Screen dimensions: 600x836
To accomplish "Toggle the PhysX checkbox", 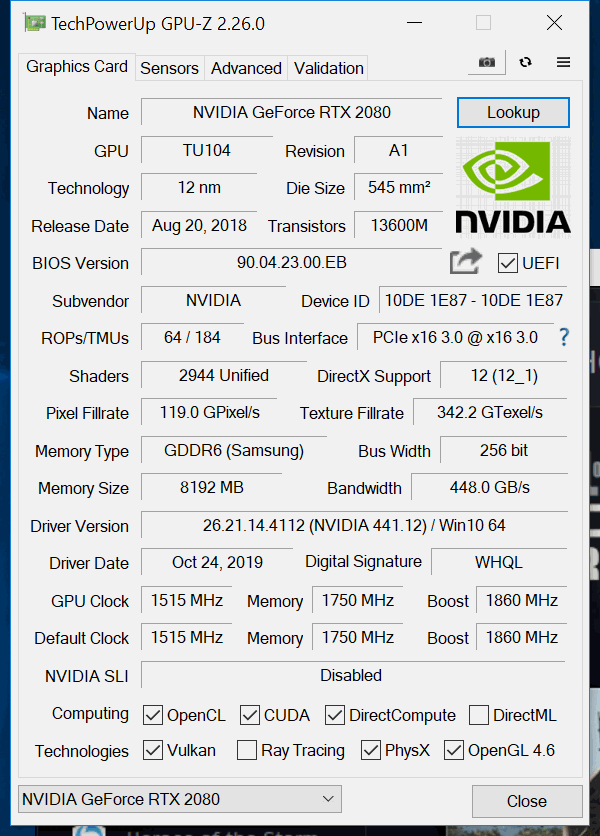I will [370, 750].
